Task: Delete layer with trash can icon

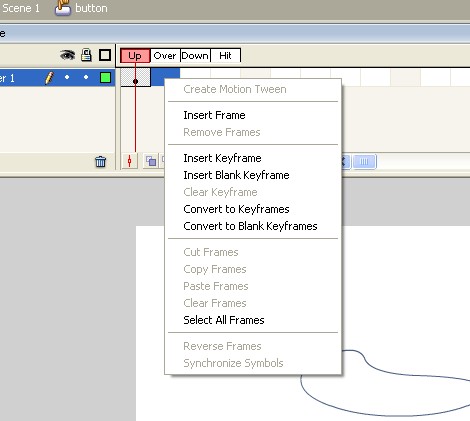Action: [100, 162]
